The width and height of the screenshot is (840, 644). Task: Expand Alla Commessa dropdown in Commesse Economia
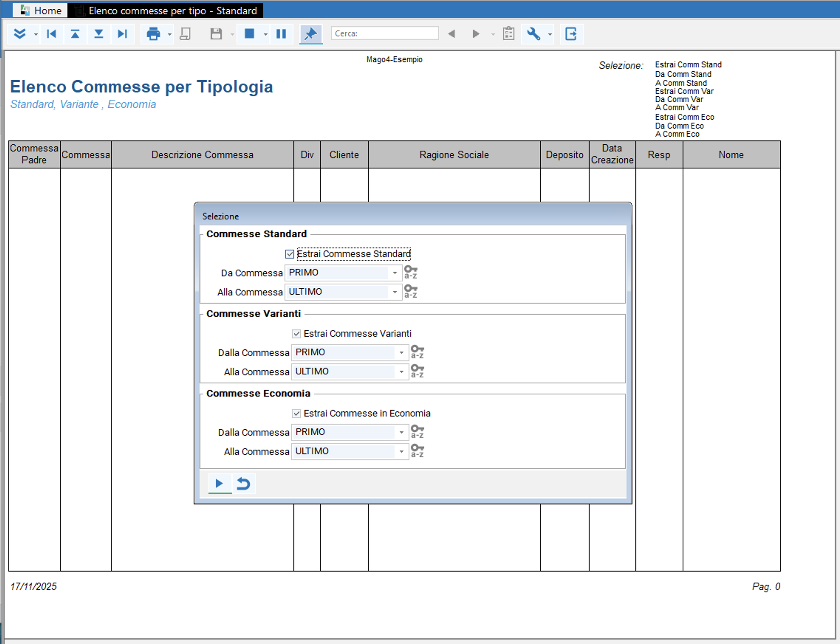pos(402,452)
